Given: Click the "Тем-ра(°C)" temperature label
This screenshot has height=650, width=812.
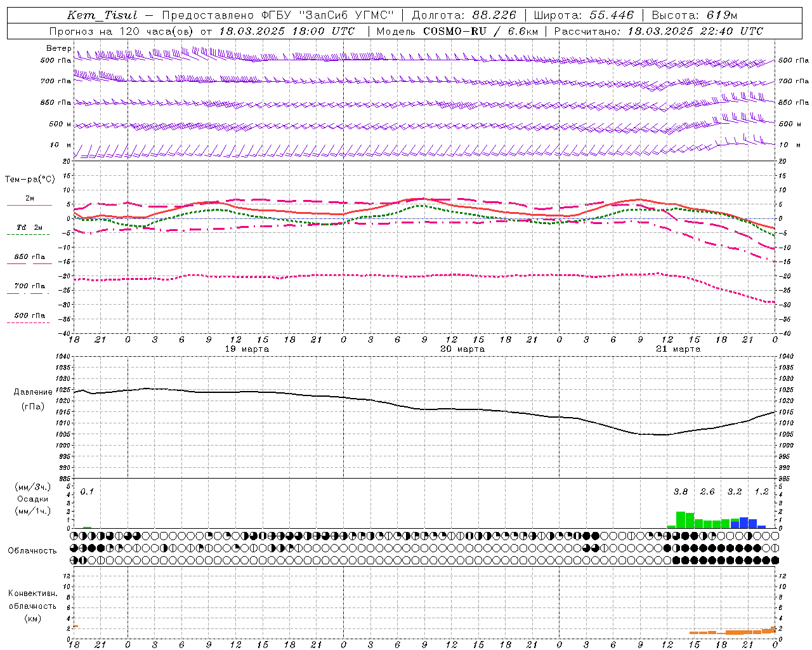Looking at the screenshot, I should click(30, 180).
